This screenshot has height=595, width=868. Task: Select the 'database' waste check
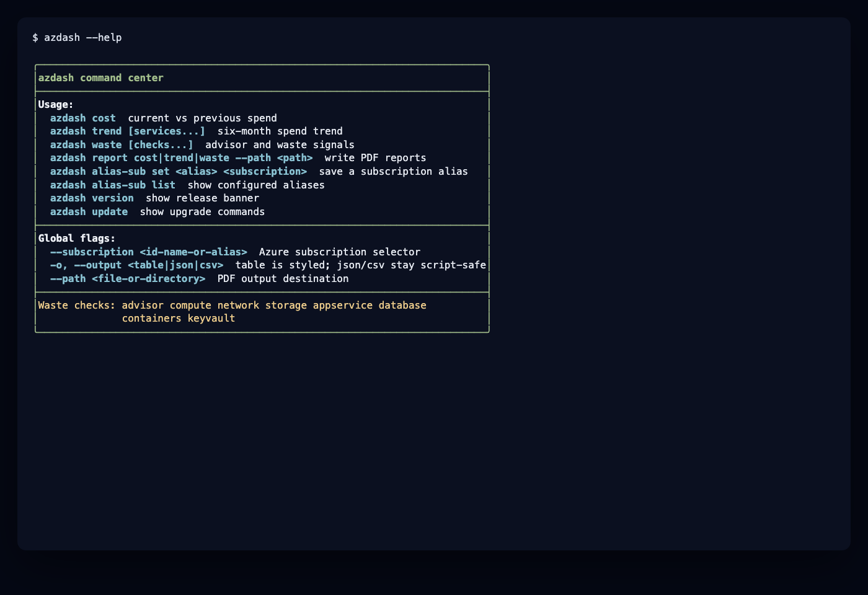[403, 305]
